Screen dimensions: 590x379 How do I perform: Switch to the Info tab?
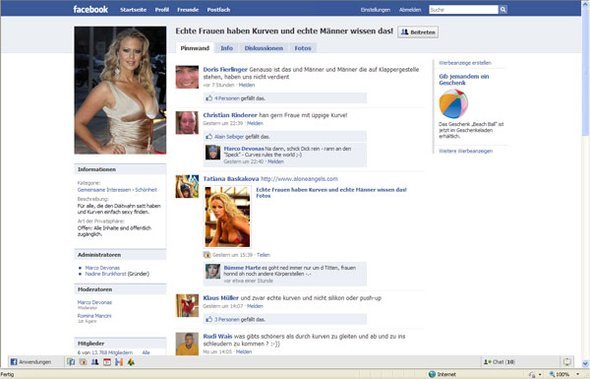point(227,48)
